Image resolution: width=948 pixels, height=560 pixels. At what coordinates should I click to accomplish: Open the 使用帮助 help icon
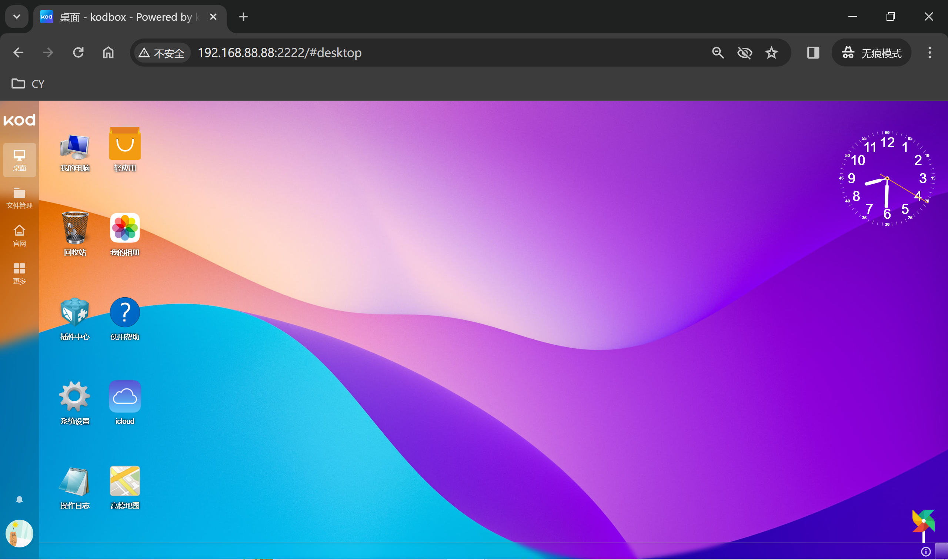coord(125,319)
